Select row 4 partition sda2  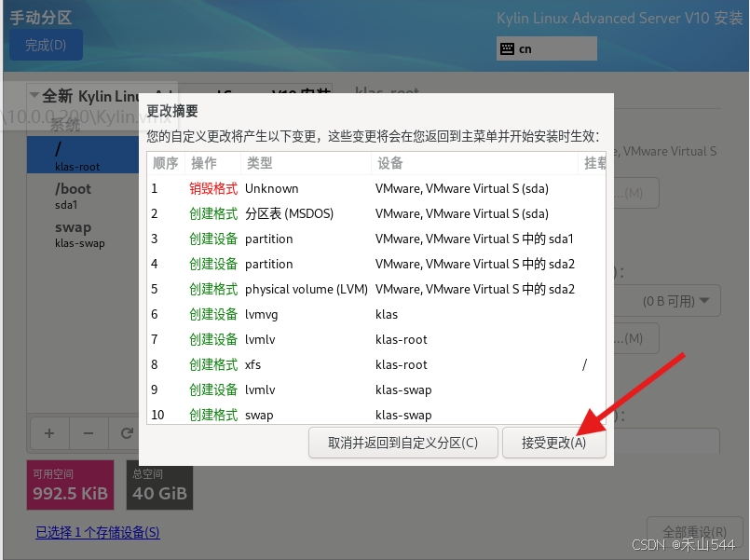click(376, 264)
